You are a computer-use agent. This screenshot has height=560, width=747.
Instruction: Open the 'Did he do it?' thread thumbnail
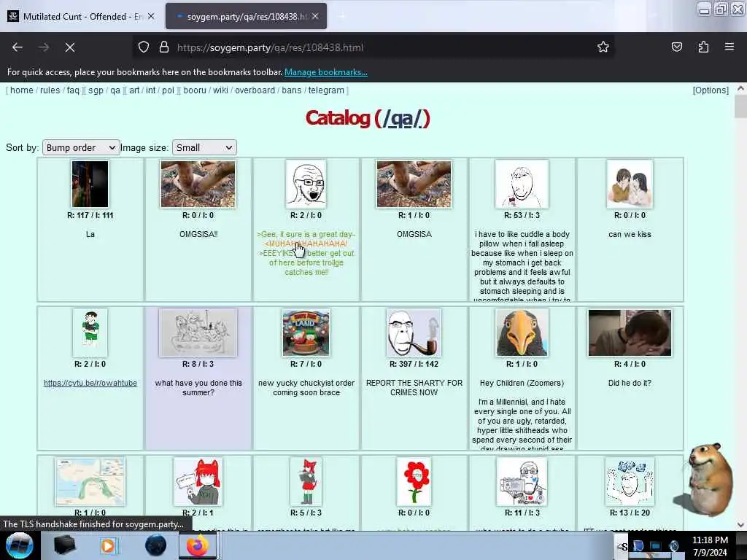tap(630, 332)
